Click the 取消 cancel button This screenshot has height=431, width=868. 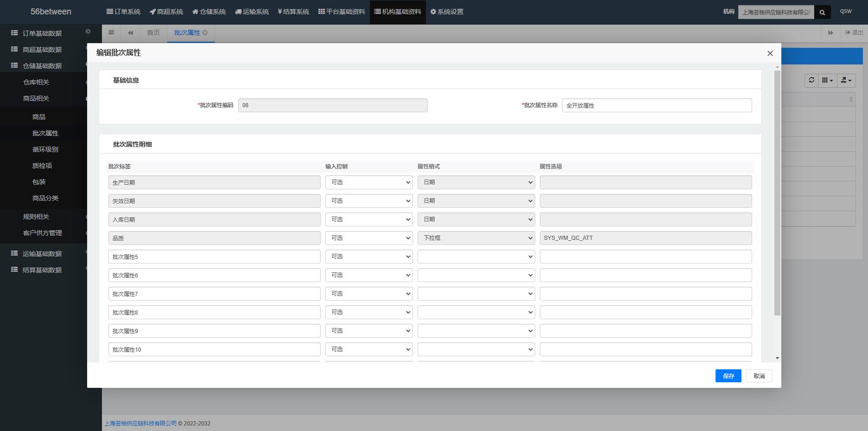(759, 376)
